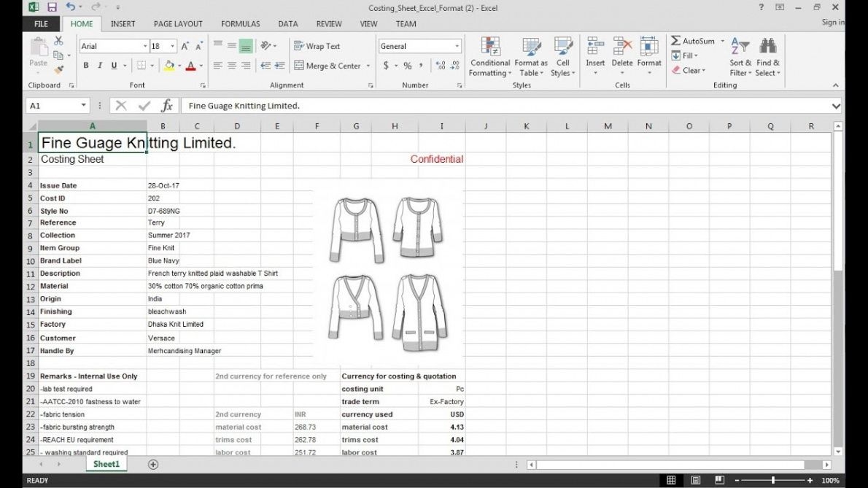
Task: Switch to the PAGE LAYOUT ribbon tab
Action: tap(178, 23)
